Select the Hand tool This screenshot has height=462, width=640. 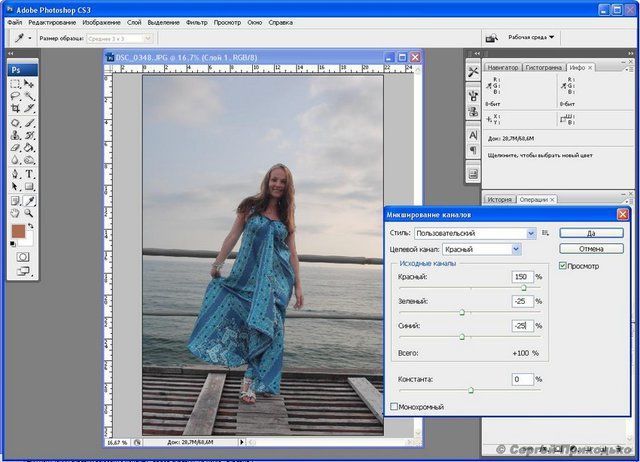(15, 212)
